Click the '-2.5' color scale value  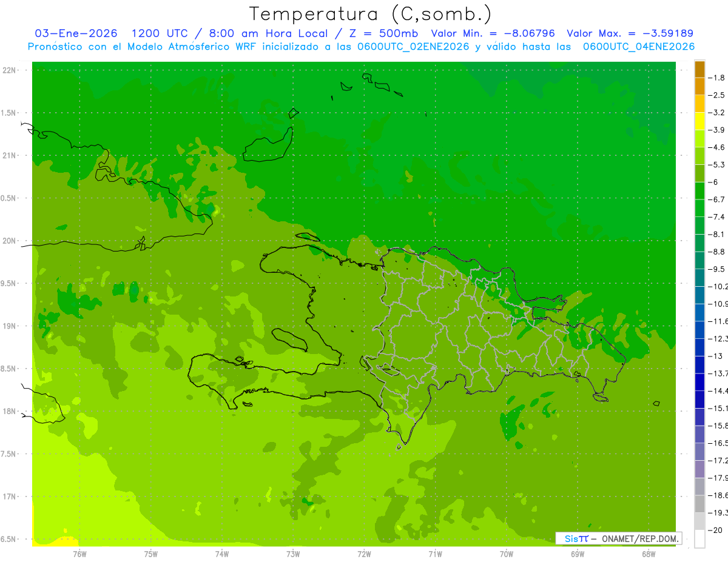click(716, 95)
